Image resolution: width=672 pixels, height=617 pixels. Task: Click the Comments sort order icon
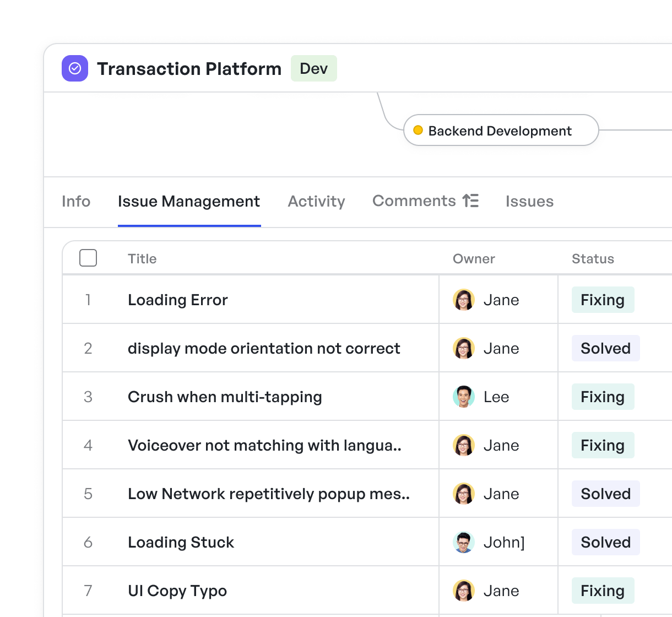pos(470,201)
